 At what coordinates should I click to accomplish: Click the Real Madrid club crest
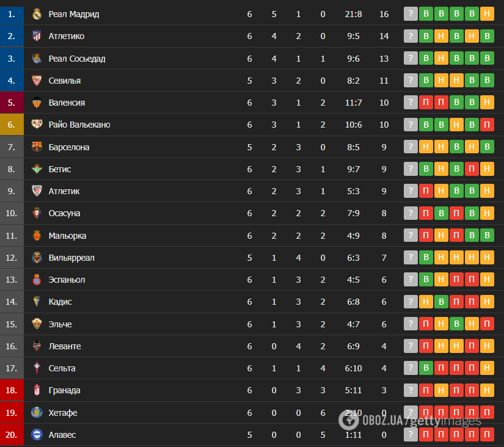tap(37, 14)
